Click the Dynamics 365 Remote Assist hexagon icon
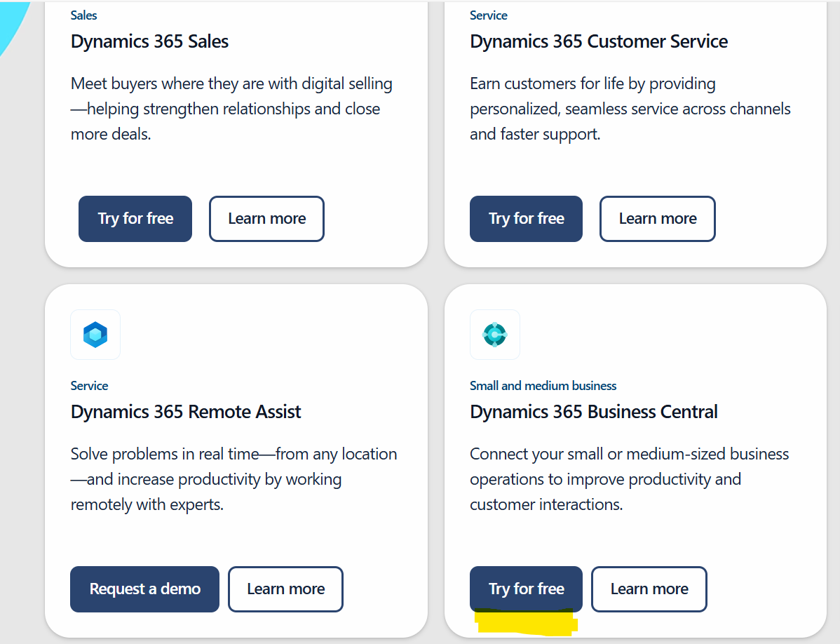Image resolution: width=840 pixels, height=644 pixels. click(x=95, y=335)
